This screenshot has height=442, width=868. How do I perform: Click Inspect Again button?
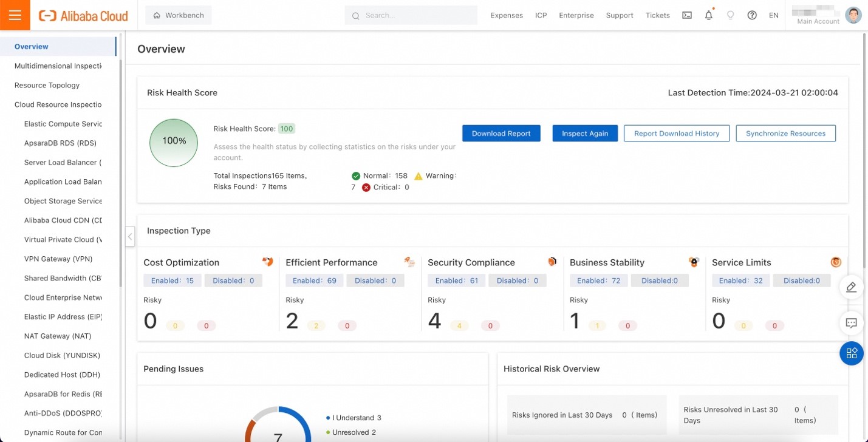[x=585, y=134]
